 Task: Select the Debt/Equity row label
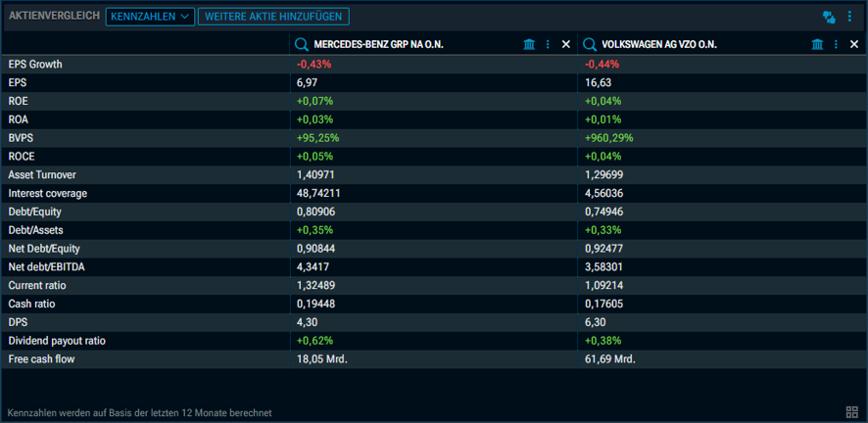[x=35, y=211]
